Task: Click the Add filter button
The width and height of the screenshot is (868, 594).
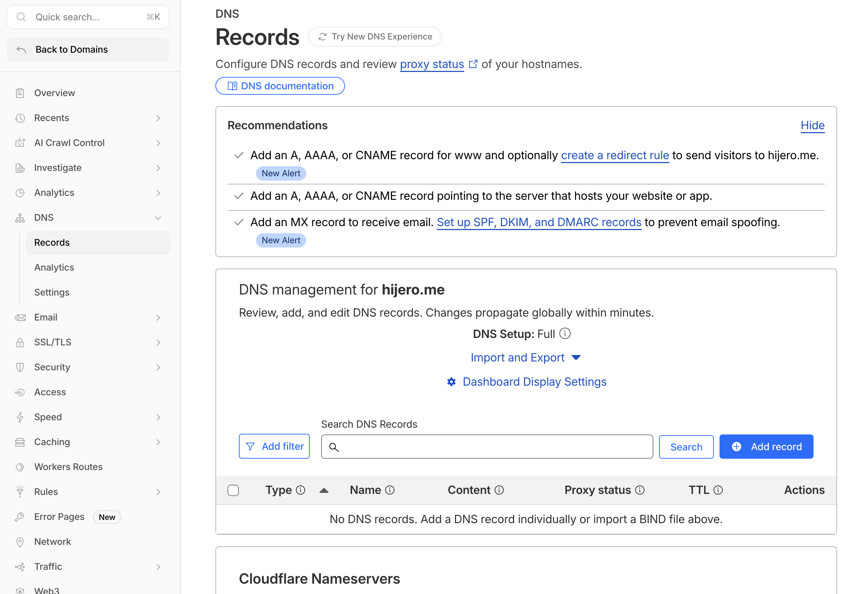Action: click(274, 447)
